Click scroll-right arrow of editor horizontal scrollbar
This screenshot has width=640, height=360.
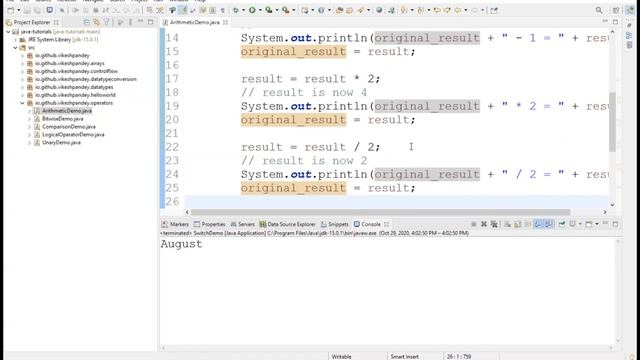pyautogui.click(x=605, y=212)
